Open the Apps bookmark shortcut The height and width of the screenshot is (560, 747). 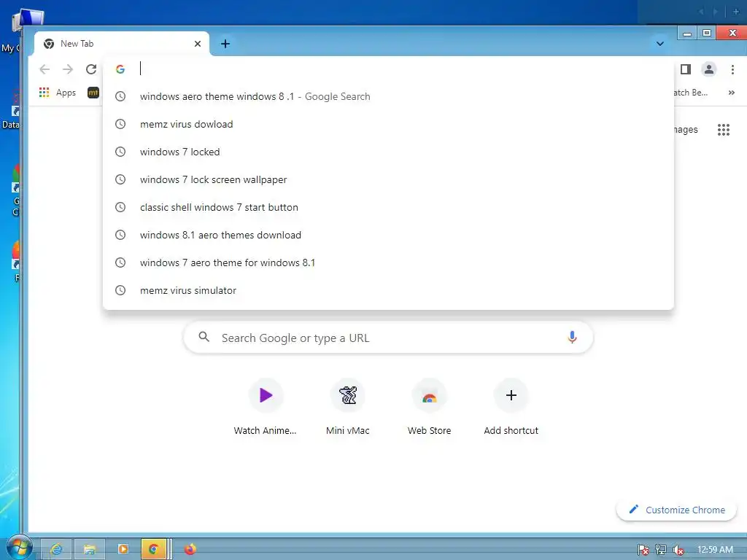point(57,93)
